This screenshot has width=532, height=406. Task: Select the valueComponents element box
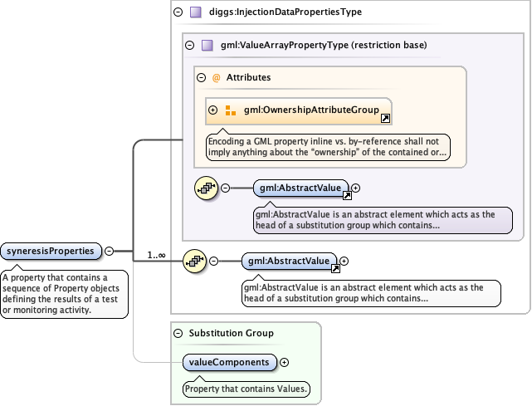(x=231, y=362)
